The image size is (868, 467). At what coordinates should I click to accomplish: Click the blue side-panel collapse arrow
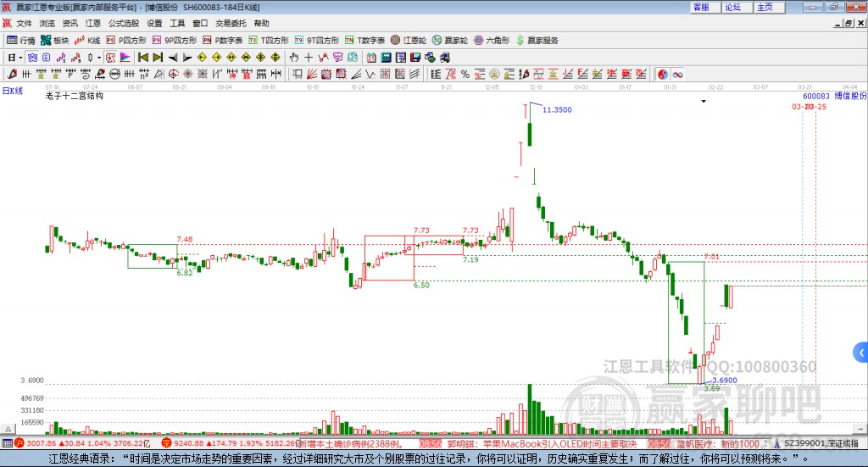coord(861,353)
